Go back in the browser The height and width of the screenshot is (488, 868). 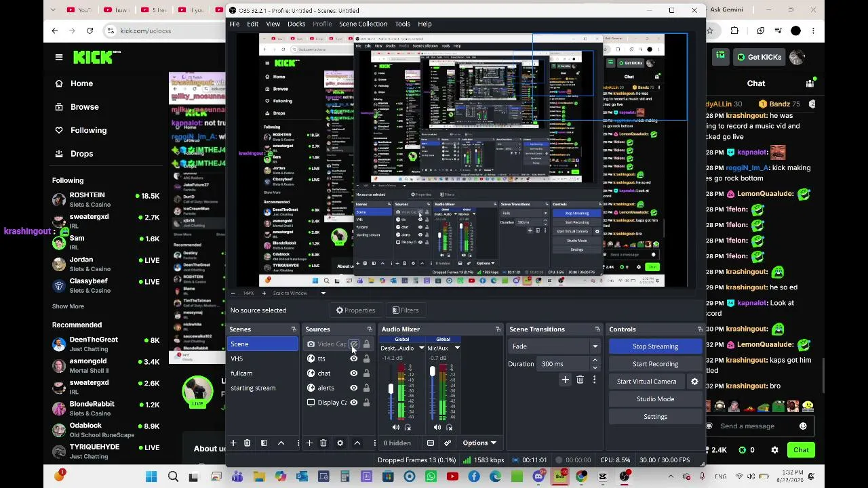point(55,30)
